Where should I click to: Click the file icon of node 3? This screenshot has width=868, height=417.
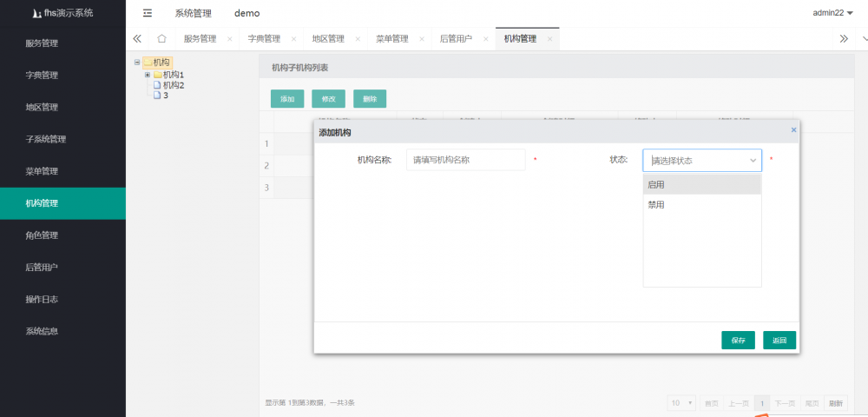click(157, 95)
